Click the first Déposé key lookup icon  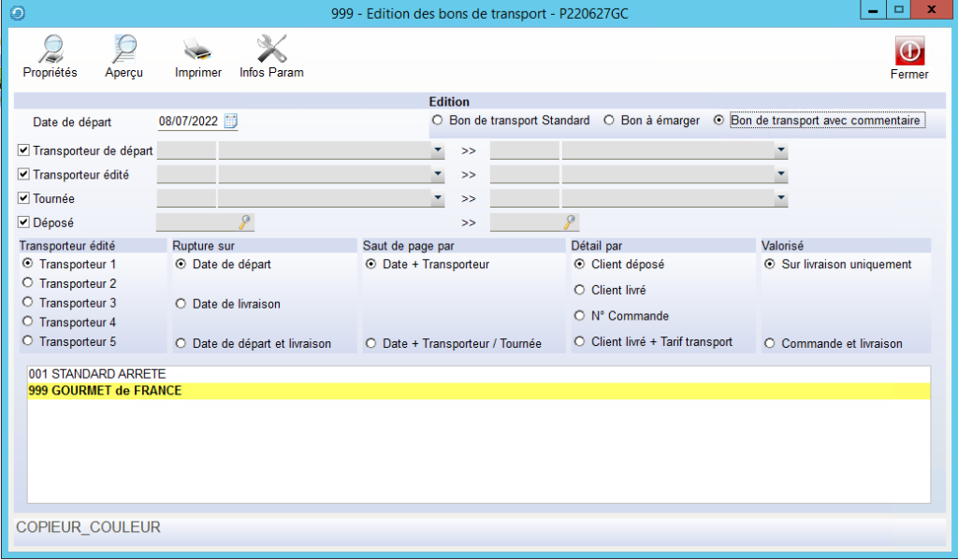tap(244, 223)
